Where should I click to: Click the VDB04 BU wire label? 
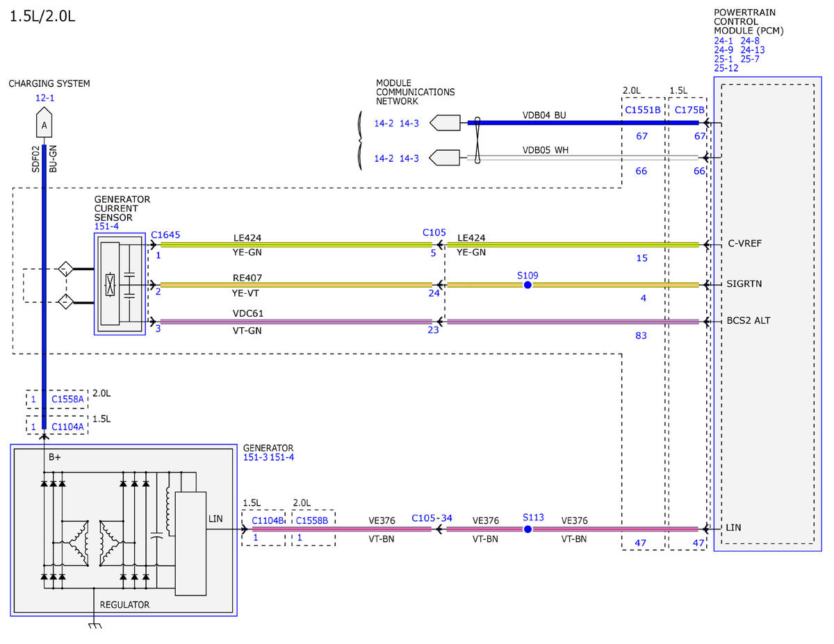pos(545,115)
